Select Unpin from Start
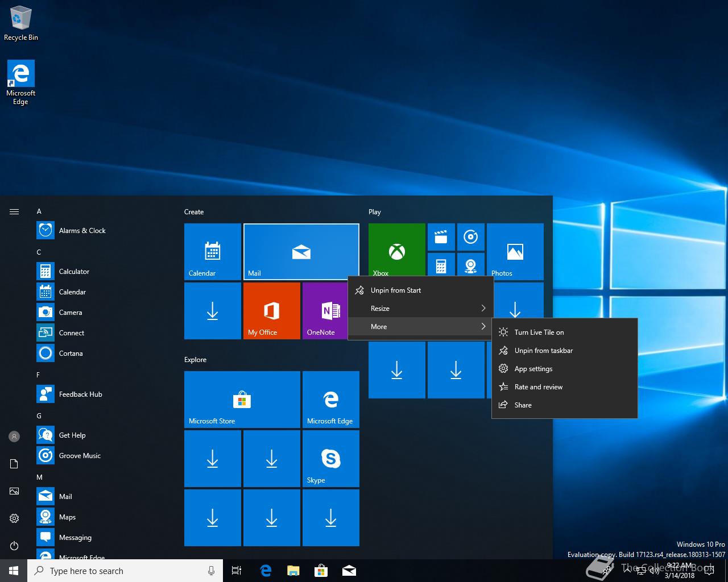The width and height of the screenshot is (728, 582). point(420,290)
